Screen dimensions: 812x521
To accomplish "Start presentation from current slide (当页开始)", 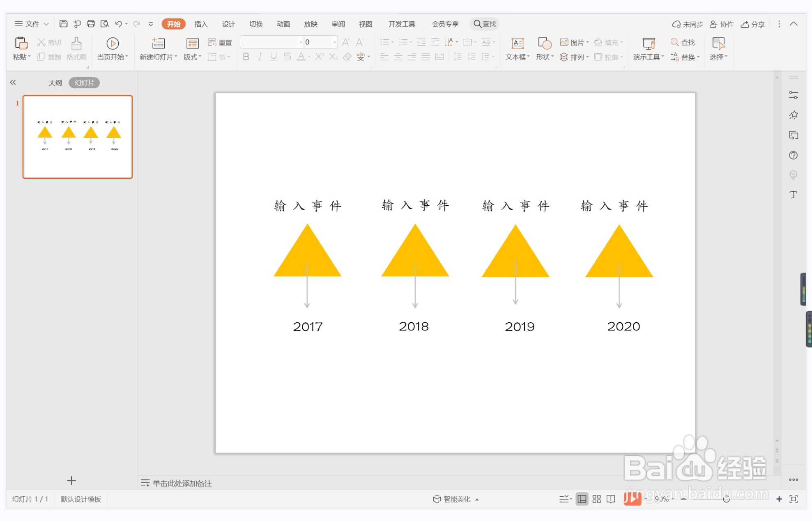I will point(112,48).
